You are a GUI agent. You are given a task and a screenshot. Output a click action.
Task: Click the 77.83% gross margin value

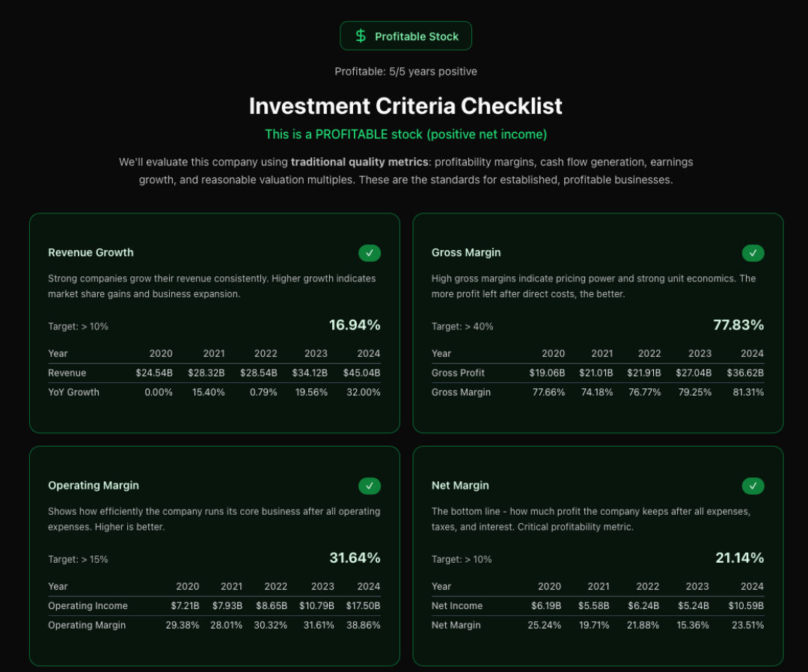(x=738, y=325)
